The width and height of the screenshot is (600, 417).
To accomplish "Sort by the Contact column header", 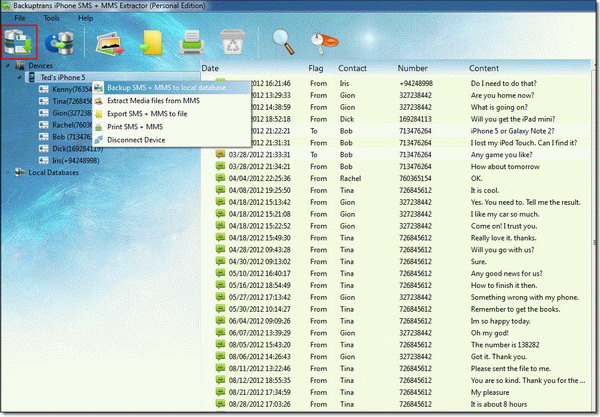I will [x=352, y=68].
